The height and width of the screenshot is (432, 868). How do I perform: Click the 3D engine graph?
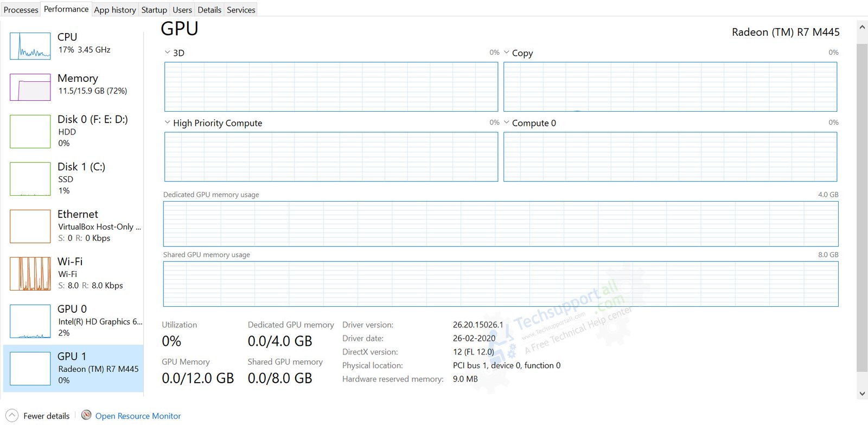coord(331,87)
